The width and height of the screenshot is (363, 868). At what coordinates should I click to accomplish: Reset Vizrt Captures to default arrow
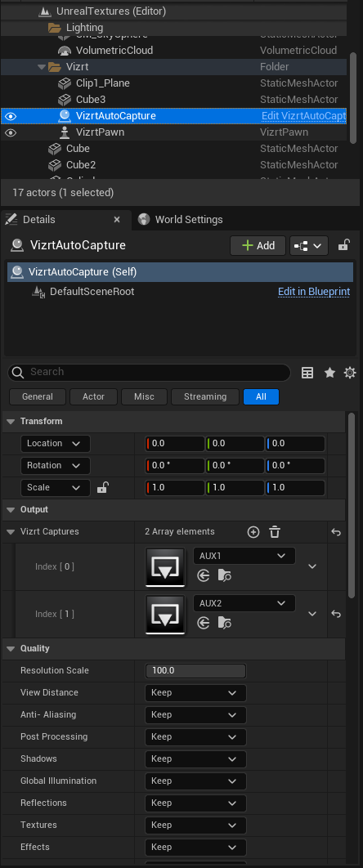tap(335, 532)
